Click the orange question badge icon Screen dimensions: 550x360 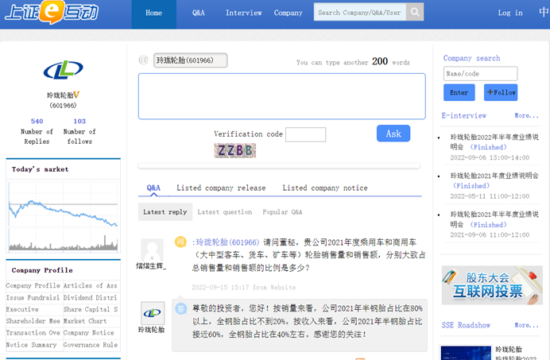pyautogui.click(x=180, y=242)
